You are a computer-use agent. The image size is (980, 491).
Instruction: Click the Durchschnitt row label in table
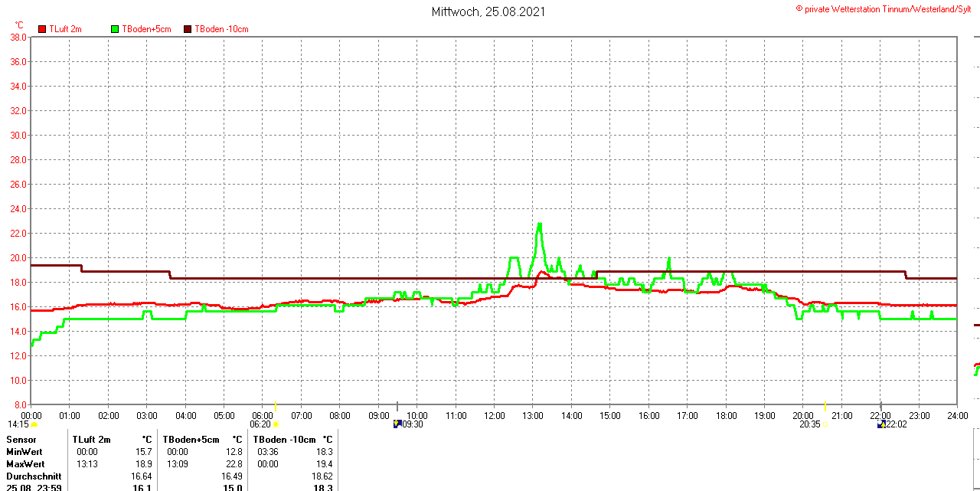(34, 476)
